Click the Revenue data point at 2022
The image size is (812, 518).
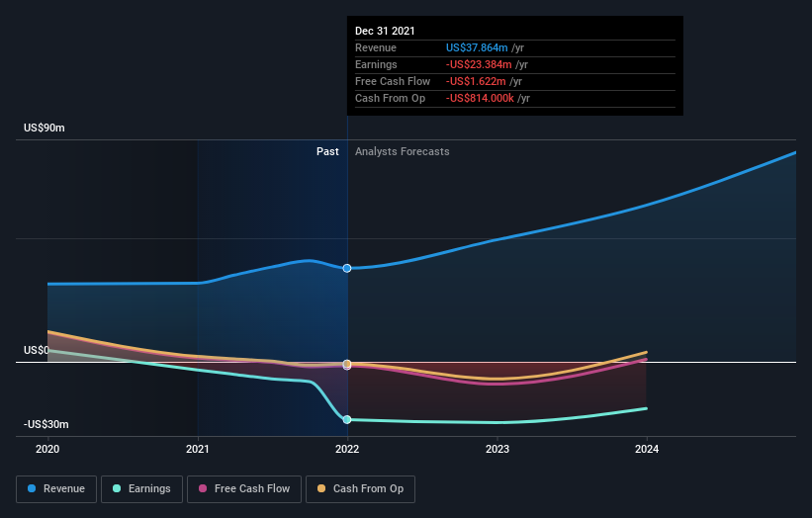coord(347,268)
